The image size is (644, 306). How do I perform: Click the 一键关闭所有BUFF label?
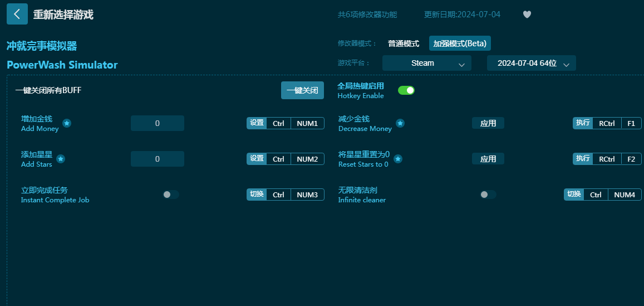click(x=48, y=90)
